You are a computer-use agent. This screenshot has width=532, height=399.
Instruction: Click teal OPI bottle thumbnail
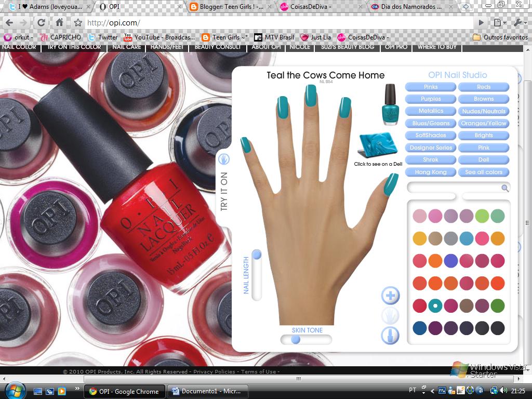pyautogui.click(x=391, y=104)
